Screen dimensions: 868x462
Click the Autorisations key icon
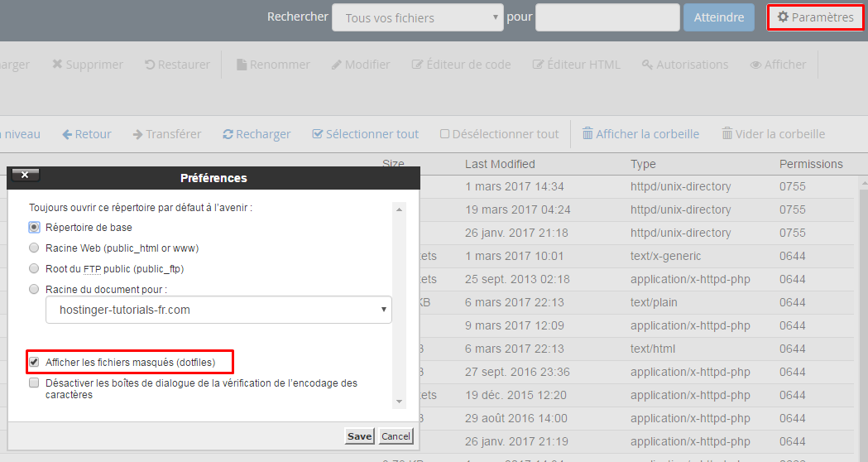(x=647, y=65)
